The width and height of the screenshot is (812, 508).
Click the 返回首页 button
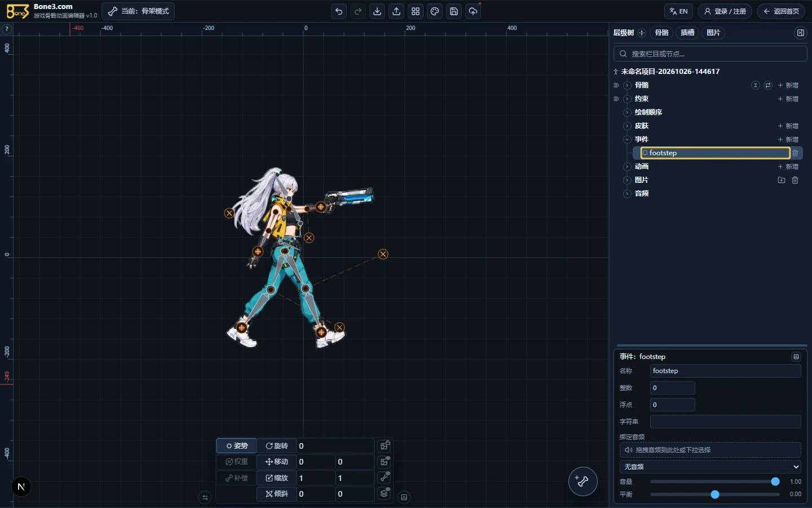pyautogui.click(x=782, y=11)
